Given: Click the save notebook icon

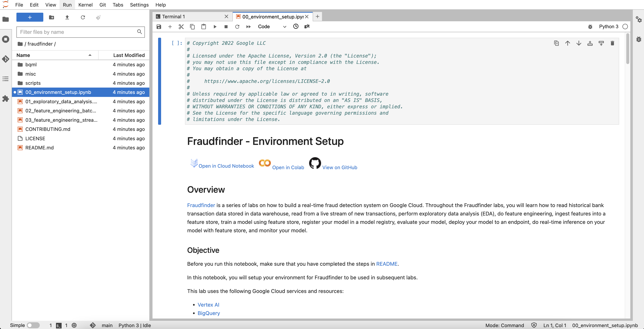Looking at the screenshot, I should point(159,27).
